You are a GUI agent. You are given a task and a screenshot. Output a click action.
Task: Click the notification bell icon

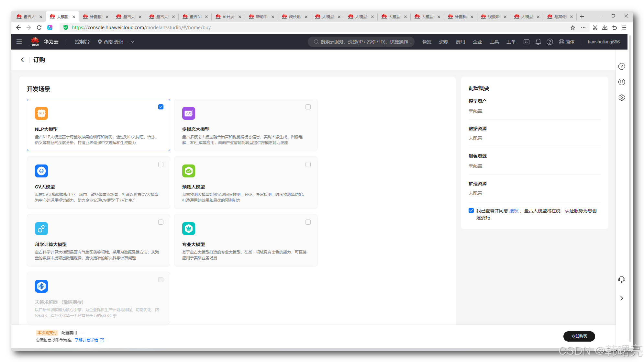[x=538, y=42]
